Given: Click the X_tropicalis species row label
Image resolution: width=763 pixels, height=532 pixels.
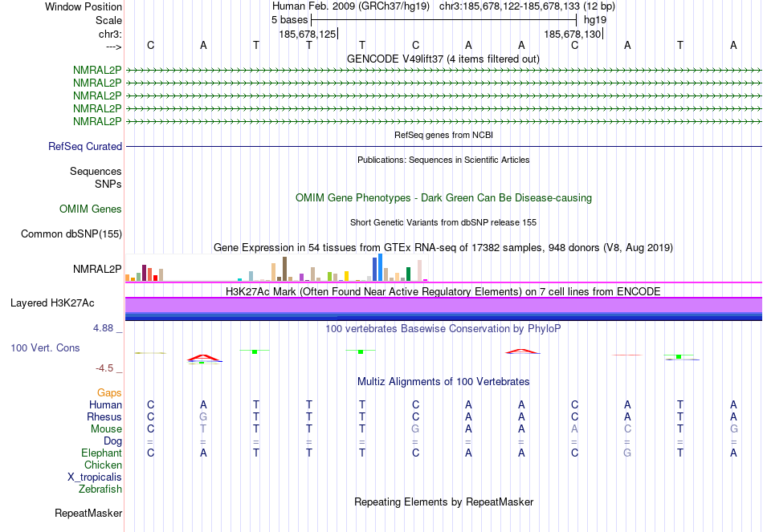Looking at the screenshot, I should click(x=95, y=477).
